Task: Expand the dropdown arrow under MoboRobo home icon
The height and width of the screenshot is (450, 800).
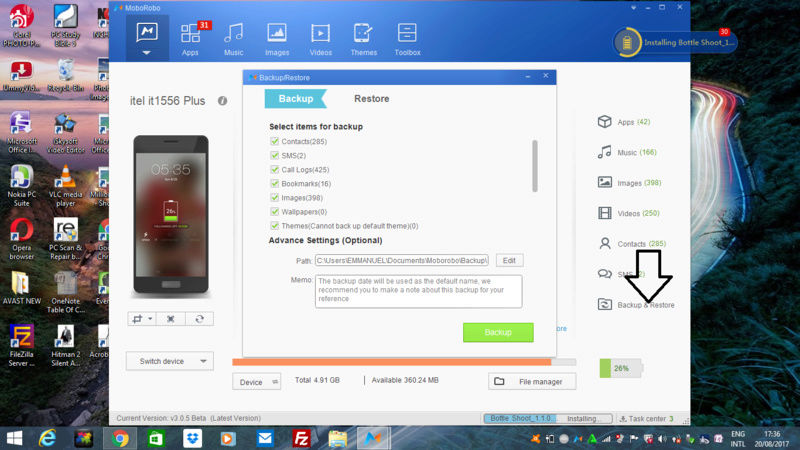Action: [x=146, y=53]
